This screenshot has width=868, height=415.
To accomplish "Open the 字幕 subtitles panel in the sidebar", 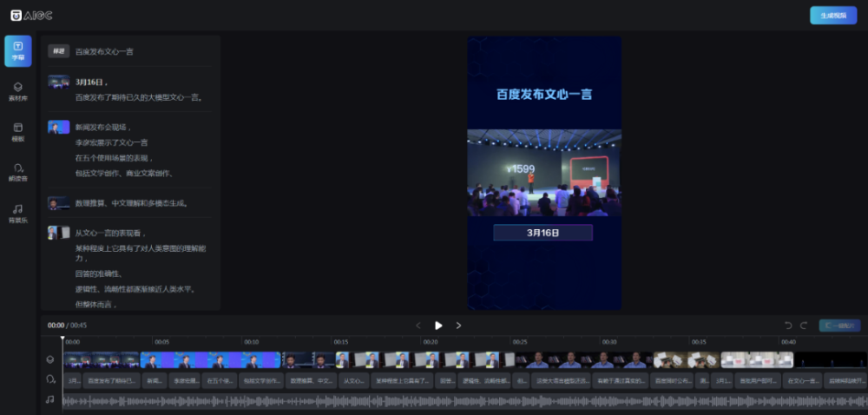I will 17,51.
